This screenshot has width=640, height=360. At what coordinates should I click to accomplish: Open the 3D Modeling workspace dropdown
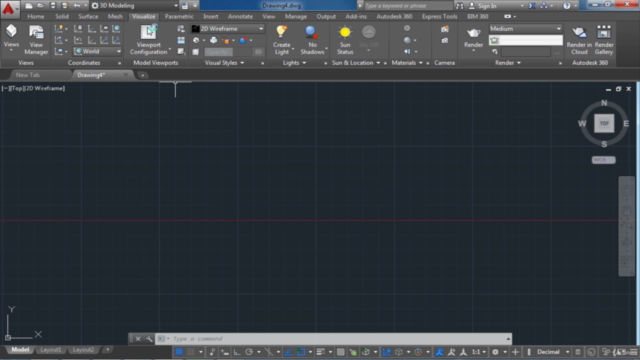(x=135, y=6)
